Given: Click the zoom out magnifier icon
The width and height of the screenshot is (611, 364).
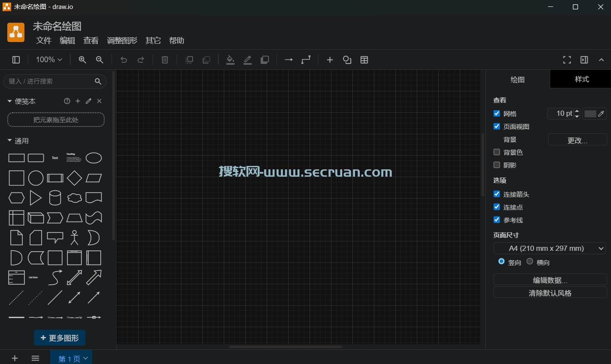Looking at the screenshot, I should [x=99, y=60].
